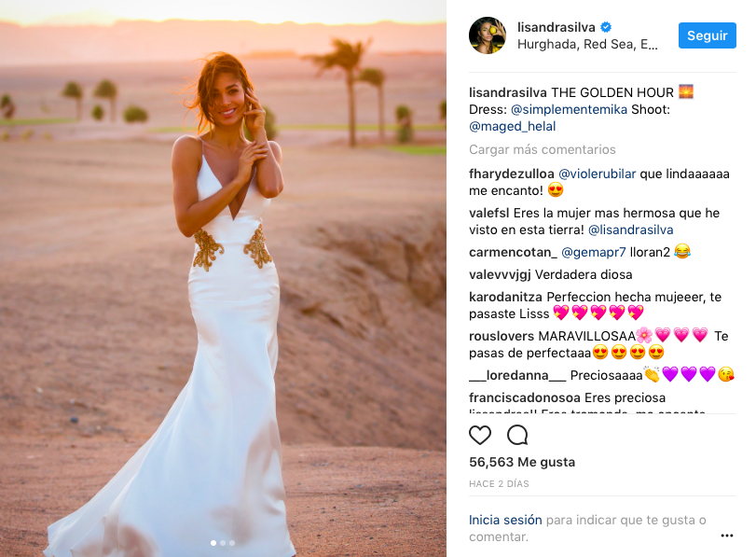
Task: Open the @maged_helal mention link
Action: (512, 127)
